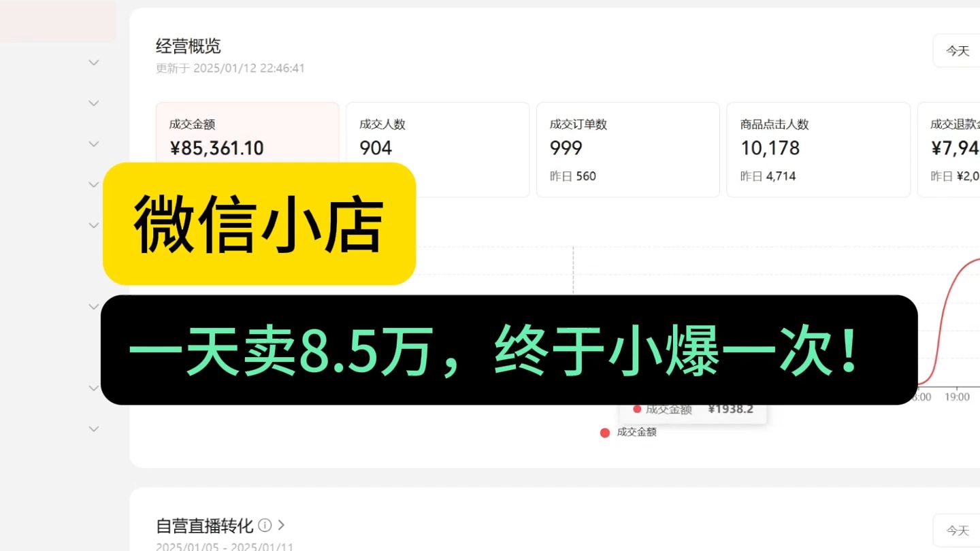This screenshot has height=551, width=980.
Task: Expand the bottommost sidebar menu chevron
Action: tap(94, 429)
